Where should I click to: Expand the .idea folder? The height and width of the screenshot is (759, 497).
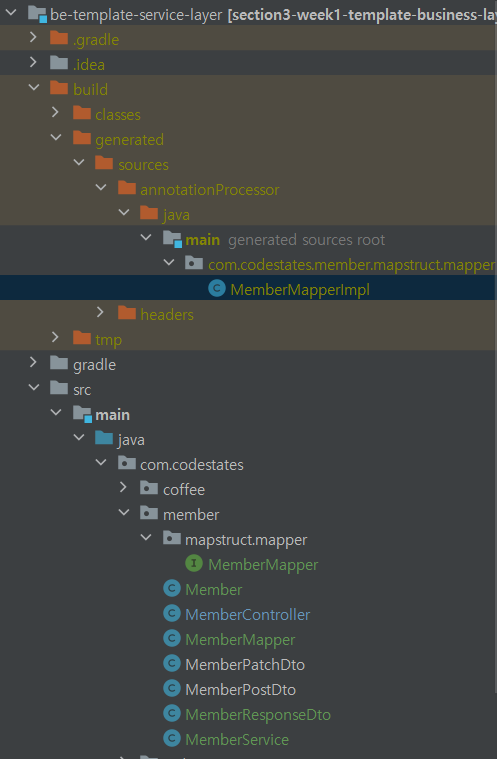tap(33, 62)
